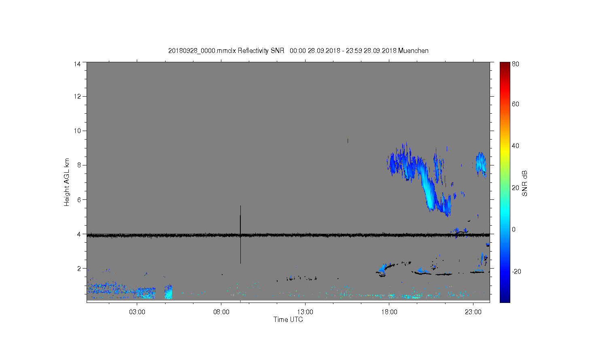Screen dimensions: 607x364
Task: Click the "18:00" time tick label
Action: pyautogui.click(x=389, y=312)
